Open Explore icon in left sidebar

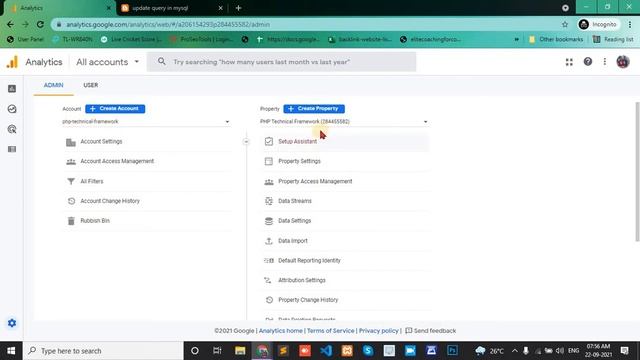(x=12, y=129)
